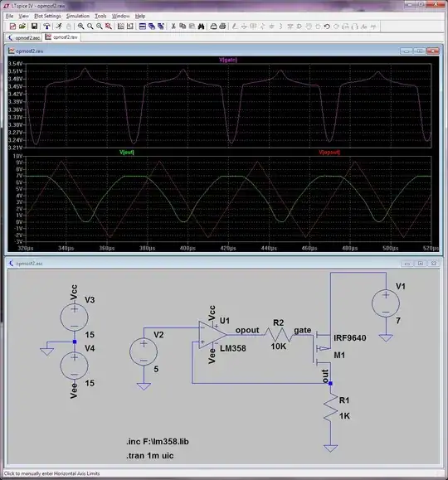Click the Save floppy disk icon
Image resolution: width=448 pixels, height=480 pixels.
pyautogui.click(x=34, y=27)
